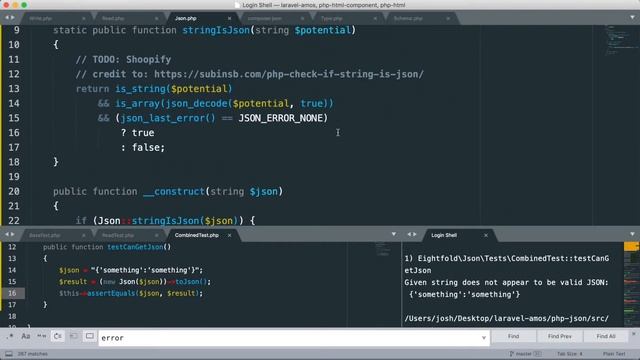This screenshot has width=640, height=360.
Task: Close the composer.json tab
Action: pyautogui.click(x=302, y=18)
